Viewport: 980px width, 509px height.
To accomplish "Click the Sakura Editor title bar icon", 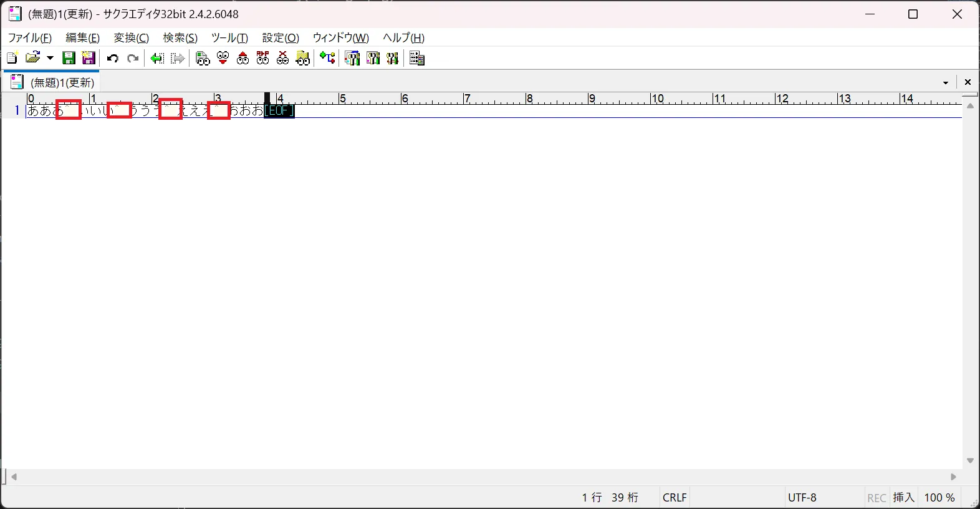I will coord(15,14).
